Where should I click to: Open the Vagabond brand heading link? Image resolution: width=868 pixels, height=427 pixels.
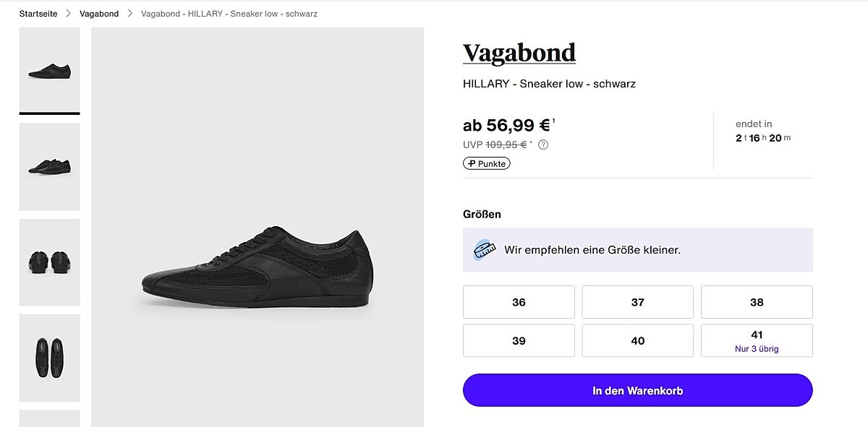(519, 53)
